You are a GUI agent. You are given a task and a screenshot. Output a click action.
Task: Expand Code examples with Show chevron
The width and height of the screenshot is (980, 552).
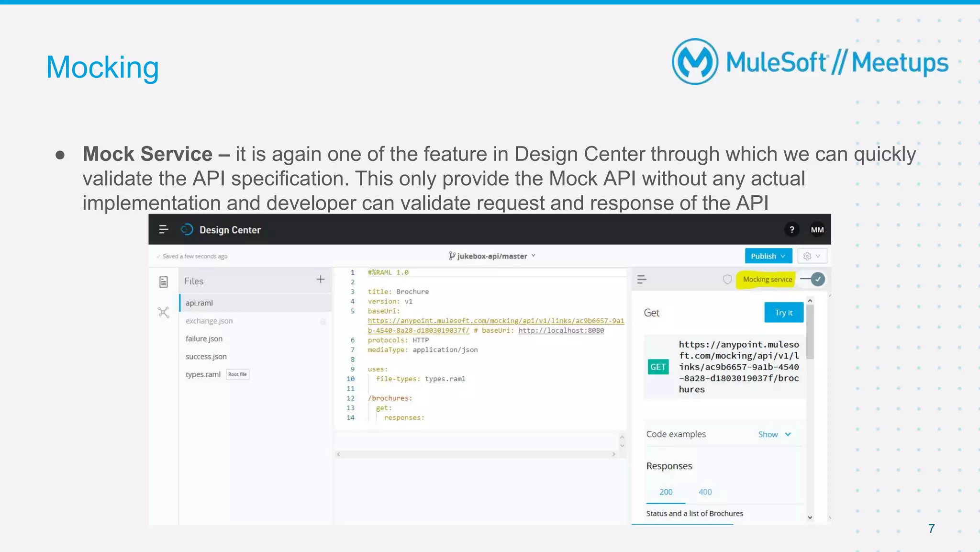(x=775, y=434)
